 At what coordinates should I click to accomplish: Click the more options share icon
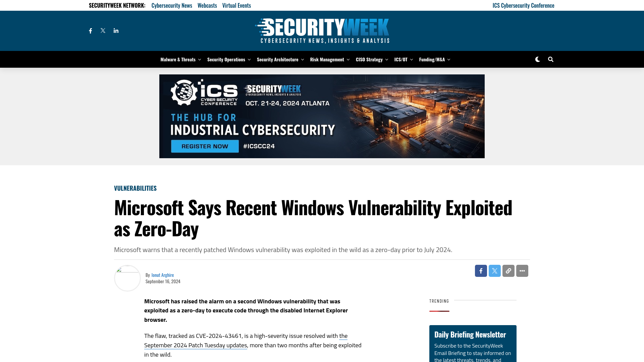point(522,270)
